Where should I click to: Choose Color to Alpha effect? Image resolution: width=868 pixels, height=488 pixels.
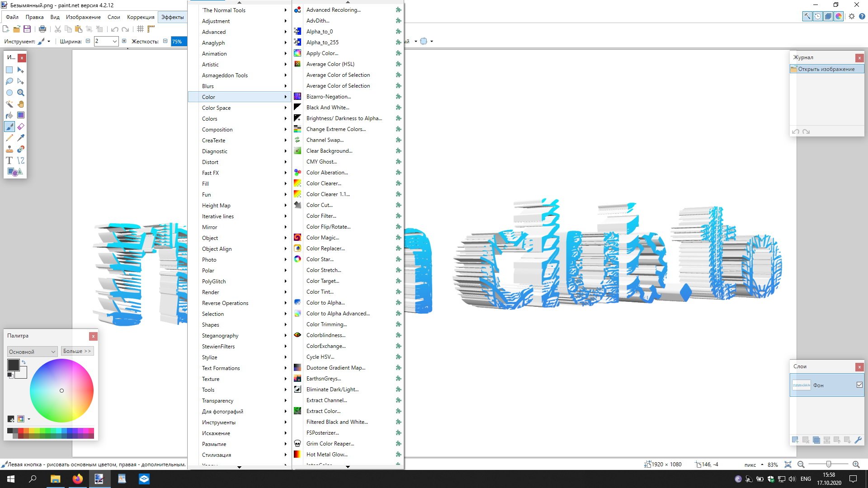[347, 303]
